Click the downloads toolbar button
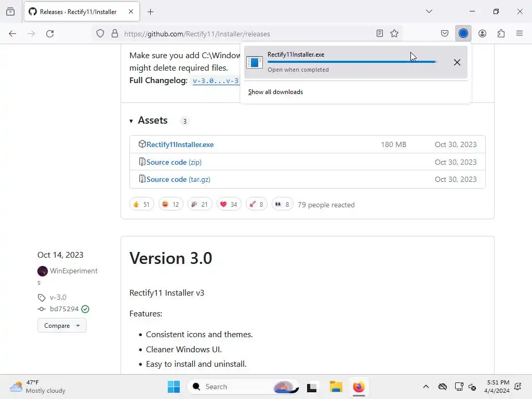Screen dimensions: 532x399 pos(463,33)
